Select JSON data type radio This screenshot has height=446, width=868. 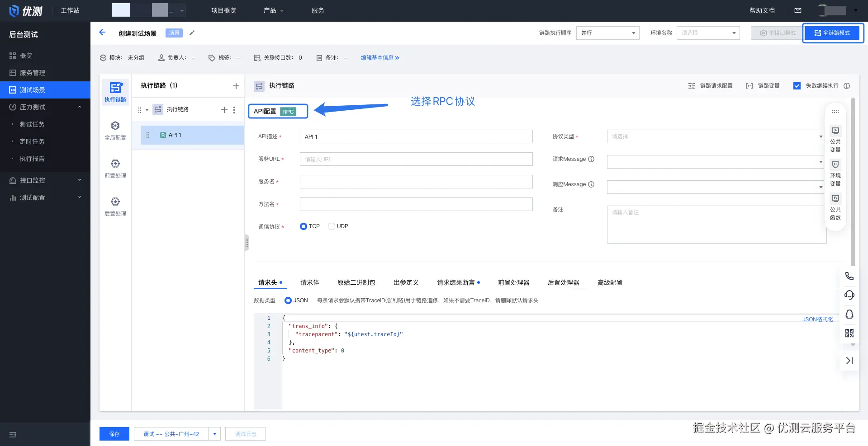[x=288, y=300]
